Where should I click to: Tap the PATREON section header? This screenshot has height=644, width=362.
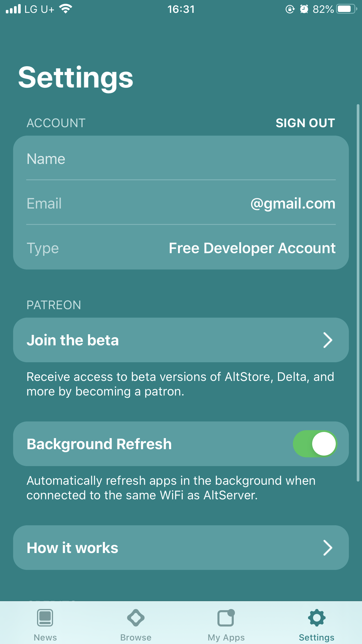point(54,305)
